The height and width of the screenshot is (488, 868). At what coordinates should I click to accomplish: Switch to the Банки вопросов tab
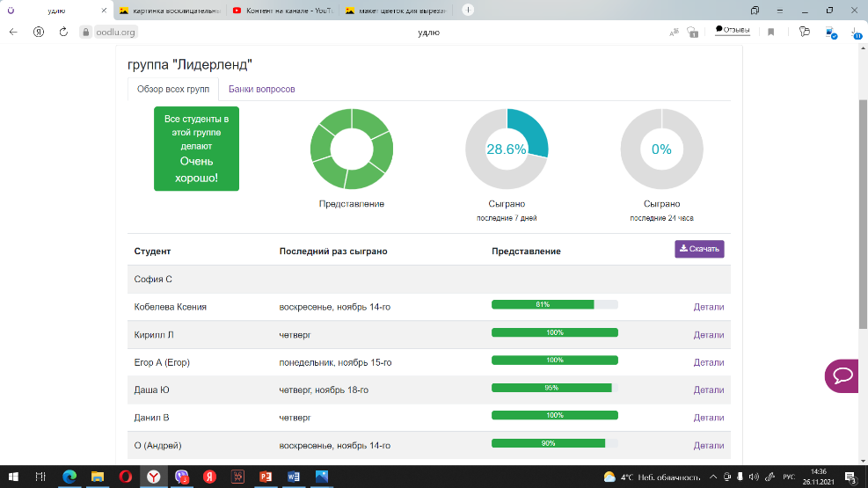[x=261, y=89]
